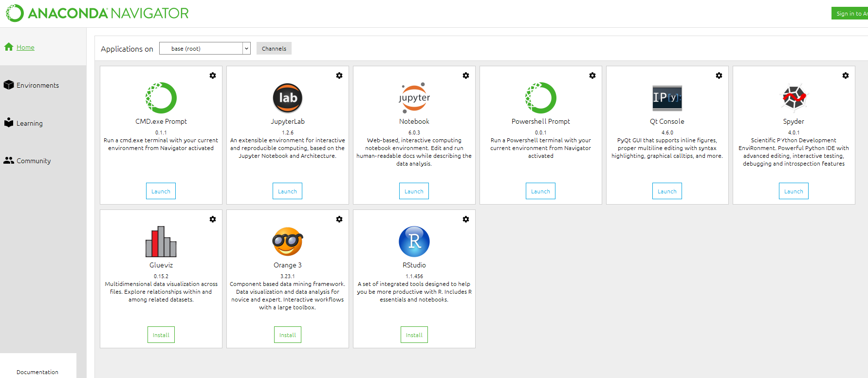868x378 pixels.
Task: Open gear options for RStudio tile
Action: 466,219
